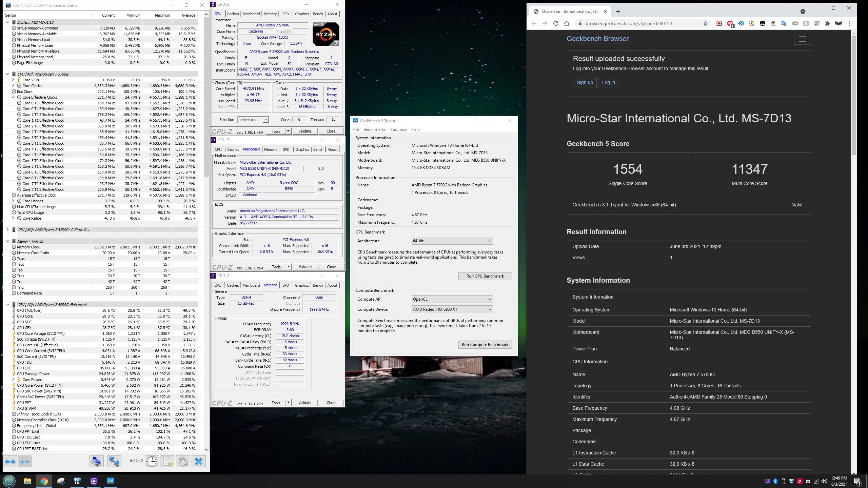Screen dimensions: 868x488
Task: Click HWiNFO expand columns arrows button
Action: [10, 462]
